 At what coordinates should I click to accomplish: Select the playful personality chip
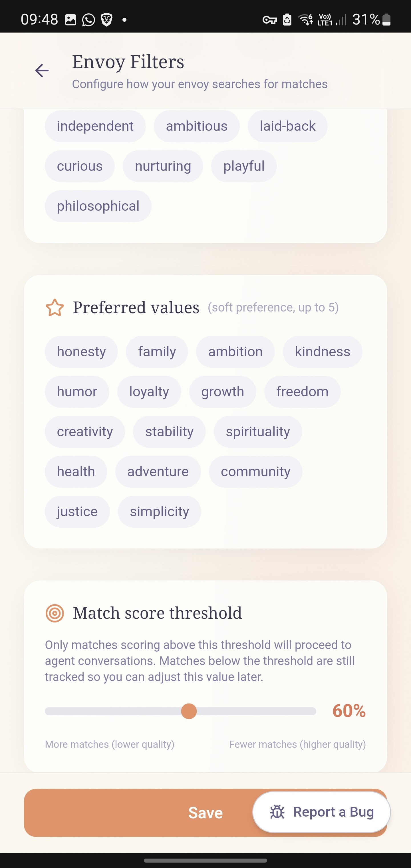point(243,166)
